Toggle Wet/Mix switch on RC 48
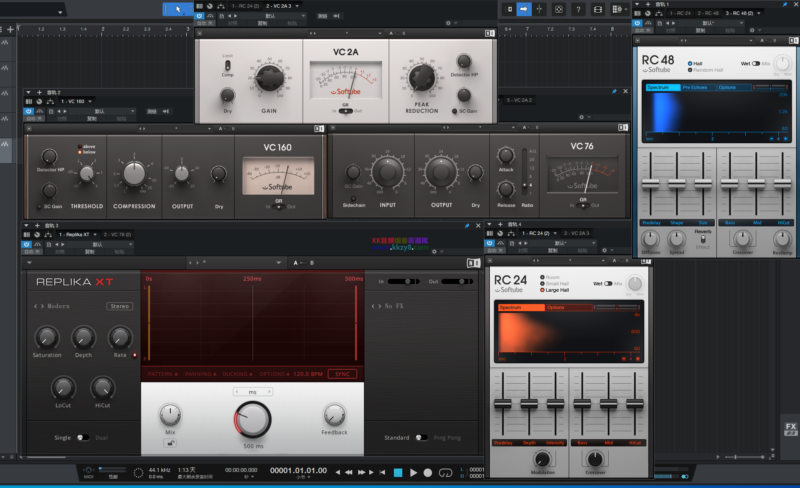This screenshot has height=488, width=800. (x=756, y=64)
